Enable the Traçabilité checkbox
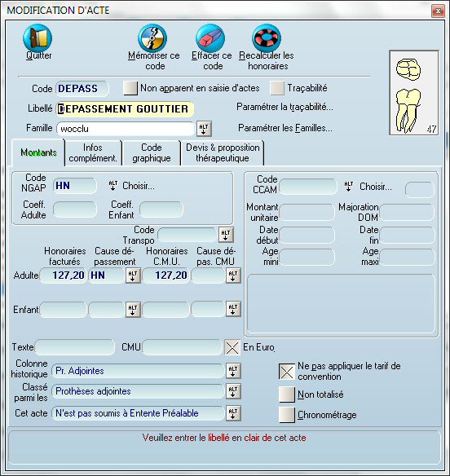 (277, 88)
